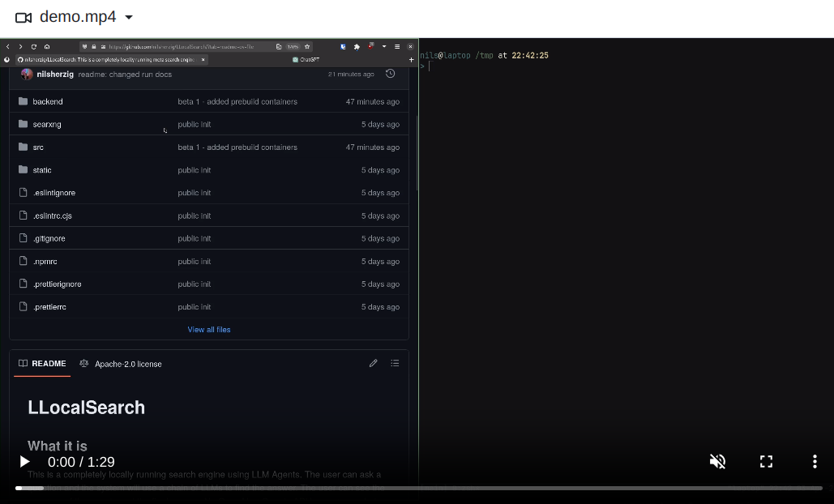This screenshot has width=834, height=504.
Task: Click the commit history clock icon
Action: coord(390,74)
